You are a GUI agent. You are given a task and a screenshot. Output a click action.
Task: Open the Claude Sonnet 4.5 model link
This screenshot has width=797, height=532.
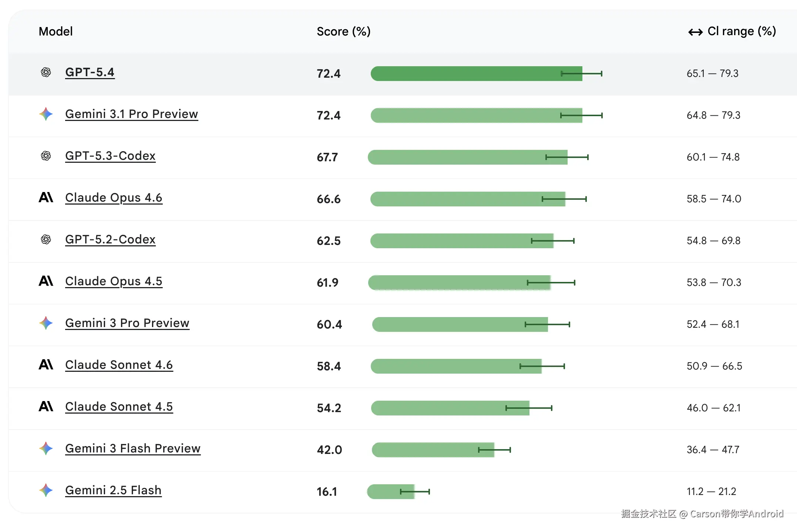pyautogui.click(x=119, y=407)
